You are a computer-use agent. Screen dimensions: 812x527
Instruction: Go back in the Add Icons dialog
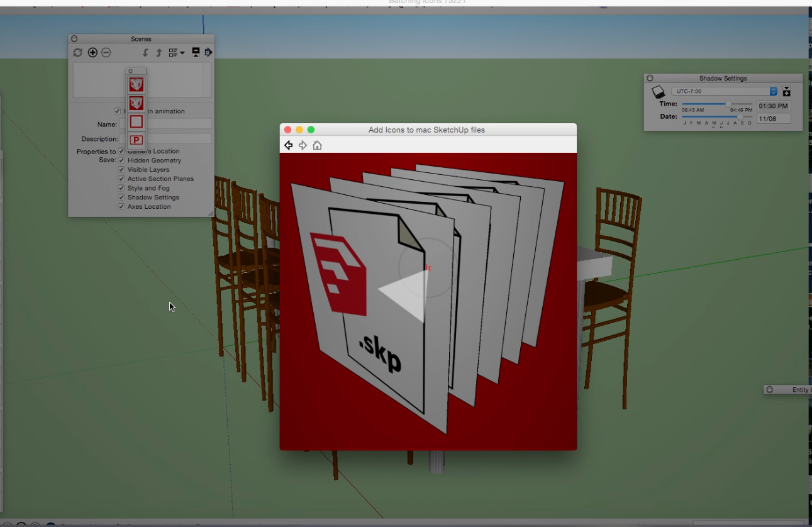click(x=288, y=145)
